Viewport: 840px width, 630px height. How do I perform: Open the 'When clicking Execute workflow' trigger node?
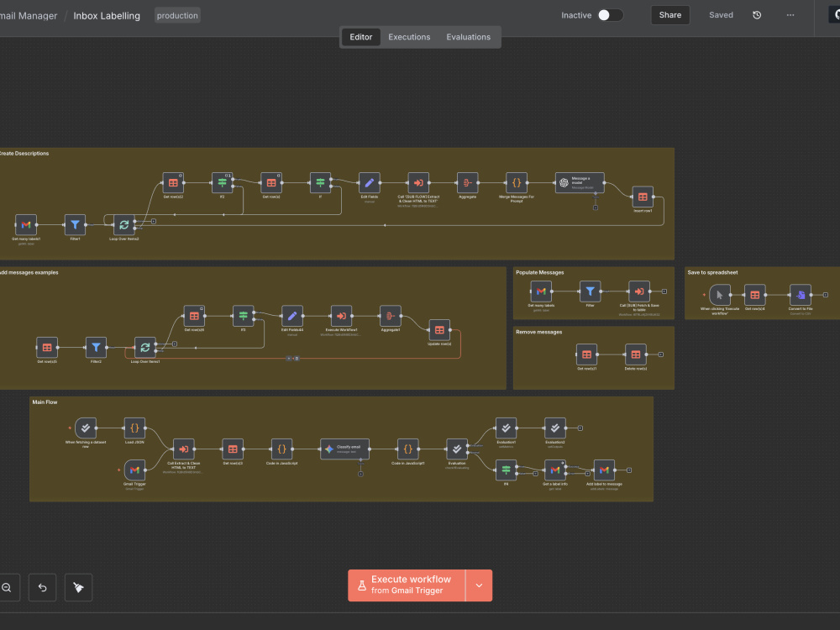(720, 295)
